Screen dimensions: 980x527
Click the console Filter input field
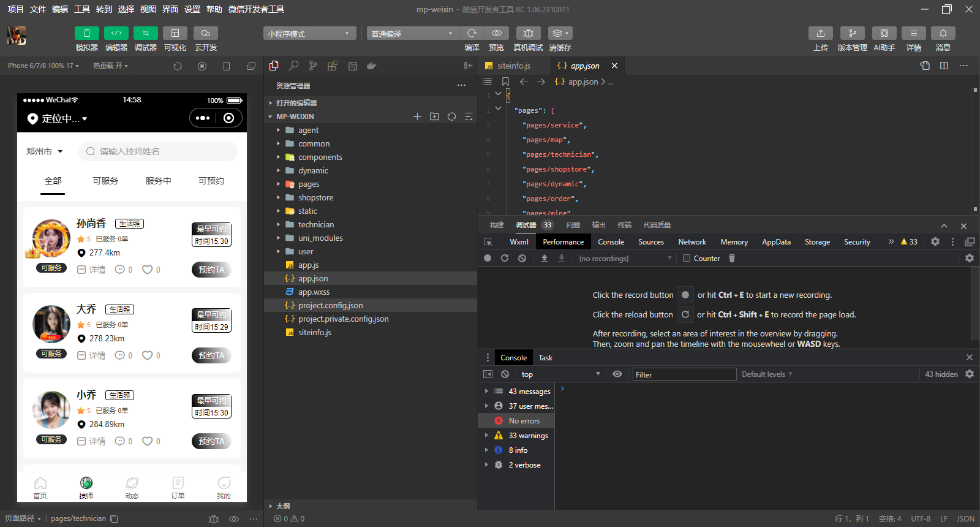pos(684,374)
